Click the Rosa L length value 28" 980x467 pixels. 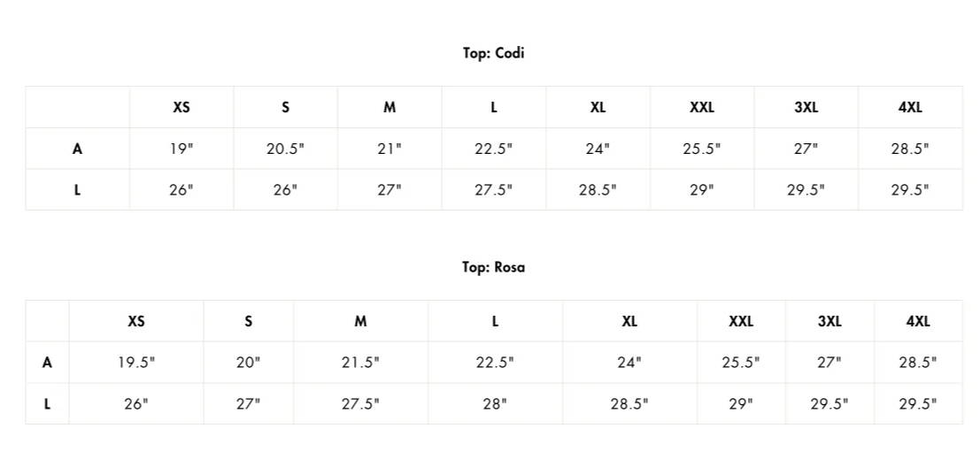[x=495, y=404]
